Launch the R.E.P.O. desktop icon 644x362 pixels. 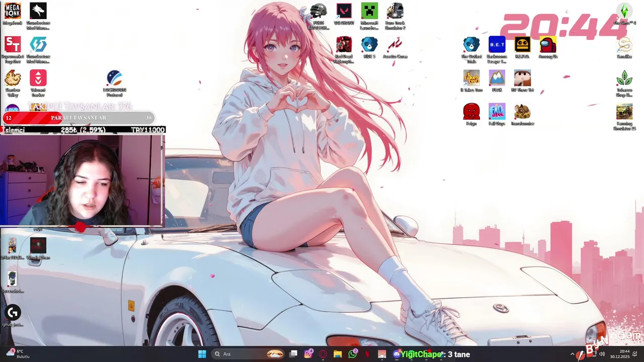(522, 47)
